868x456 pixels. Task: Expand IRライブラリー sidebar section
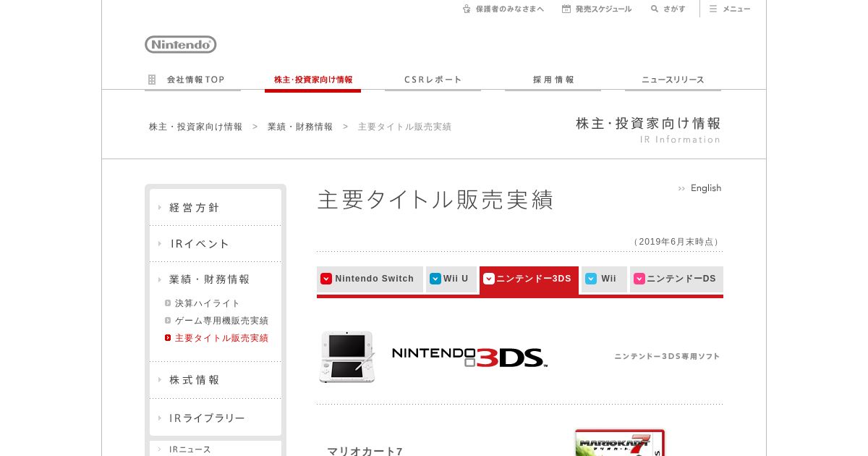click(216, 418)
